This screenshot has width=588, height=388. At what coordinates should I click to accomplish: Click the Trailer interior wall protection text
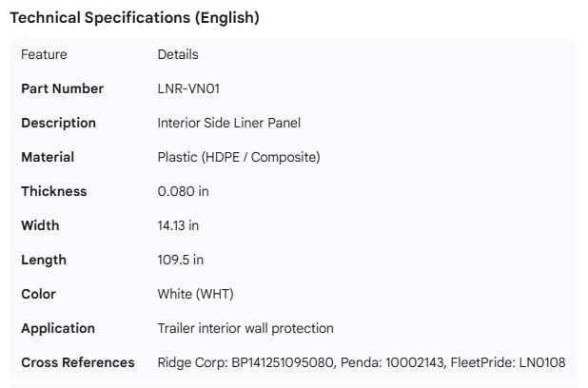pyautogui.click(x=245, y=328)
